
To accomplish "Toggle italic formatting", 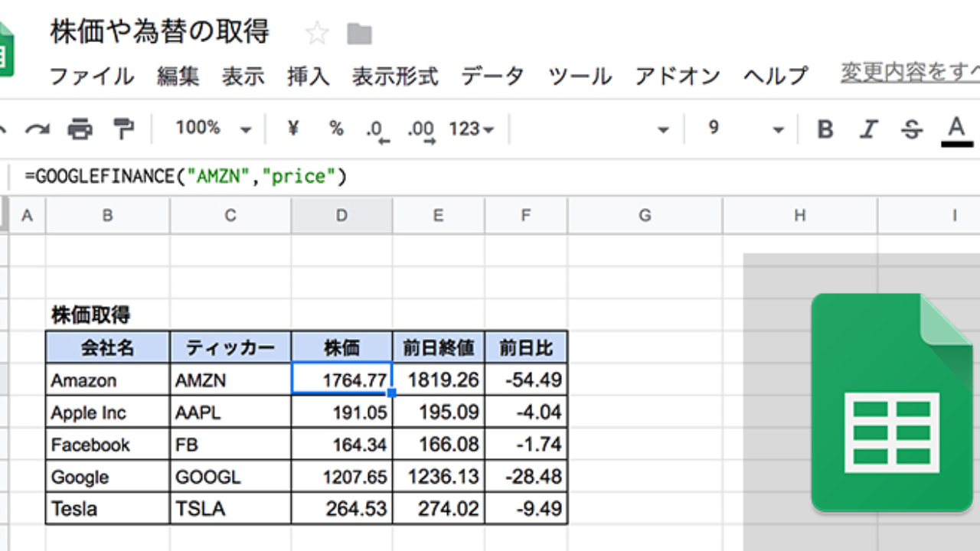I will 869,129.
